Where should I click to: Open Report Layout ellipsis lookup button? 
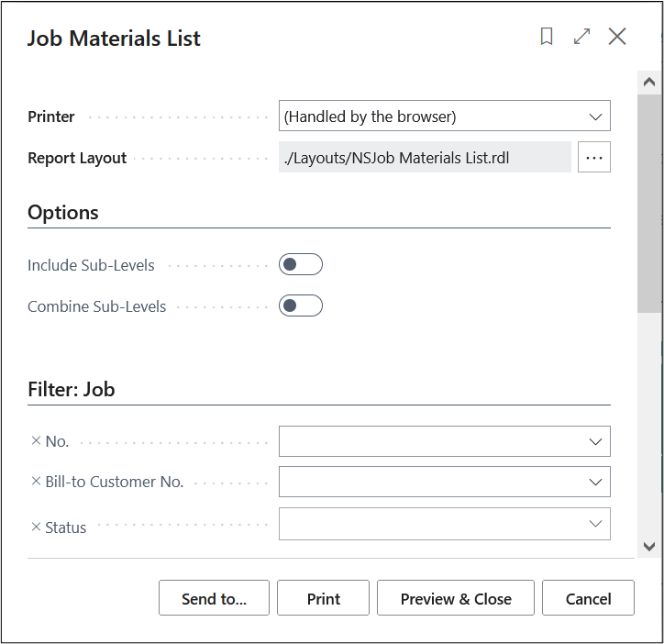coord(594,158)
